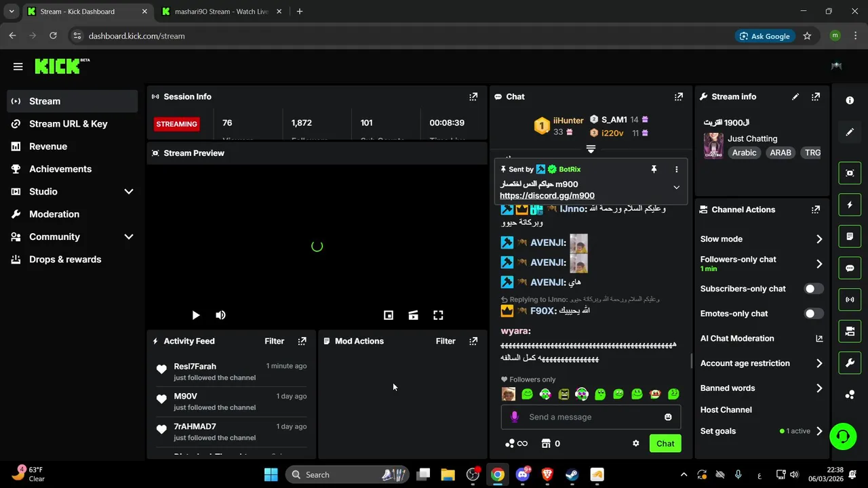Viewport: 868px width, 488px height.
Task: Toggle the lightning activity widget icon in sidebar
Action: point(850,205)
